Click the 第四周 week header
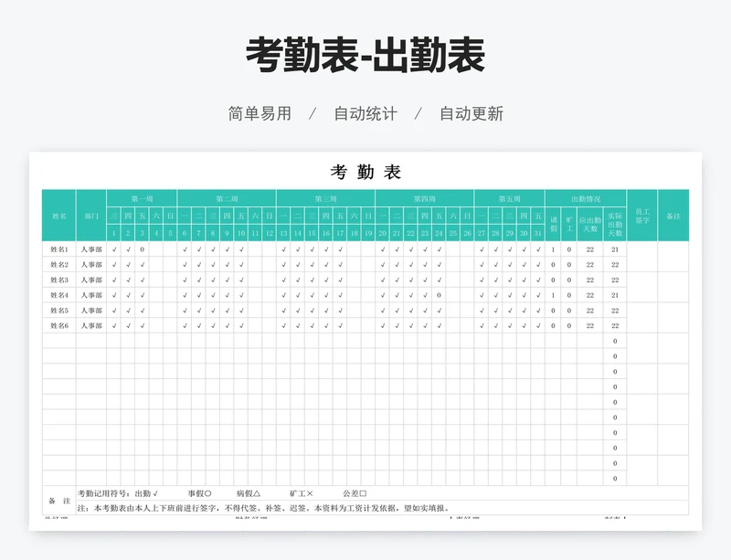Screen dimensions: 731x560 [424, 198]
